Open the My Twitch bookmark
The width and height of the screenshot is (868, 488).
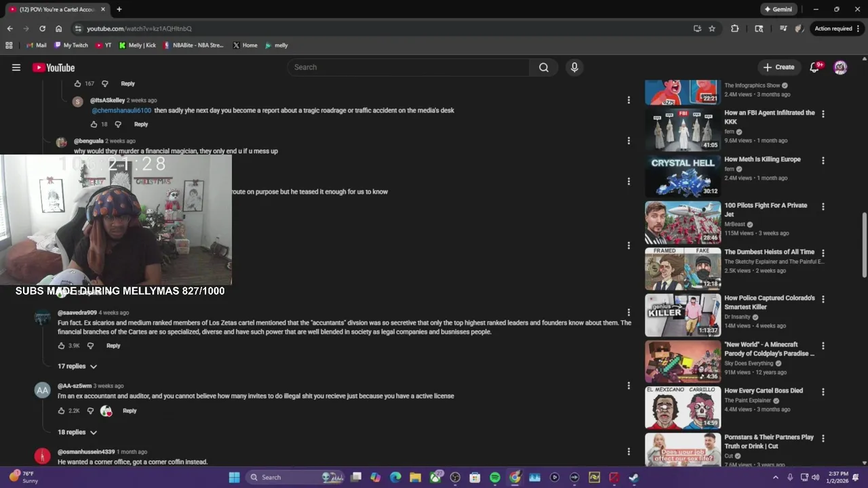point(71,45)
